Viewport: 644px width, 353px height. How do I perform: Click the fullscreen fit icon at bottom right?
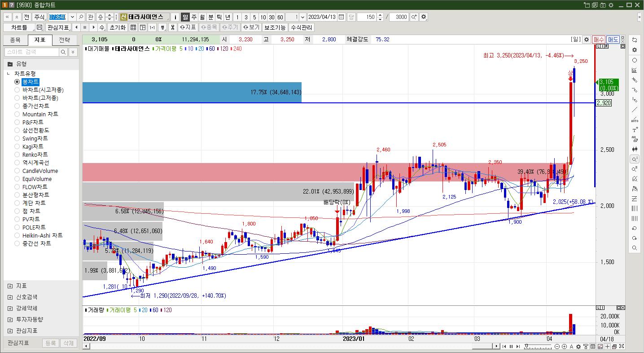click(622, 346)
